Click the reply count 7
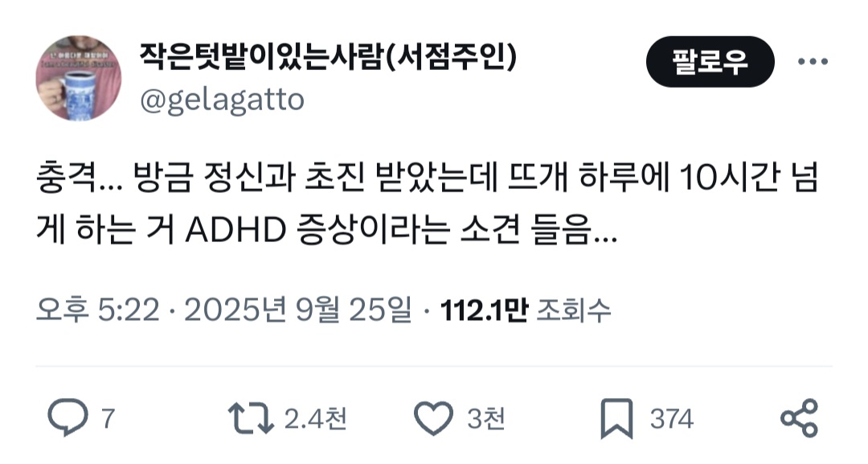The width and height of the screenshot is (868, 464). tap(108, 419)
